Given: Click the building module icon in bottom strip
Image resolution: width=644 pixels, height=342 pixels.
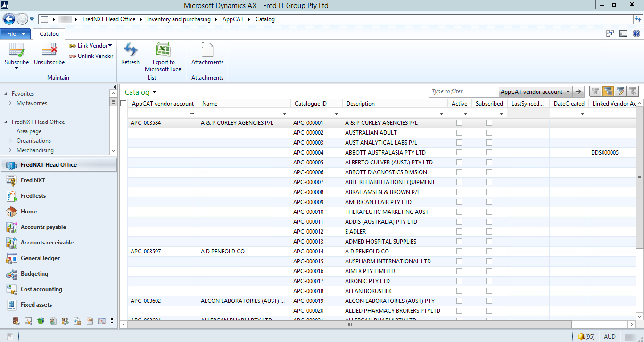Looking at the screenshot, I should (x=16, y=321).
